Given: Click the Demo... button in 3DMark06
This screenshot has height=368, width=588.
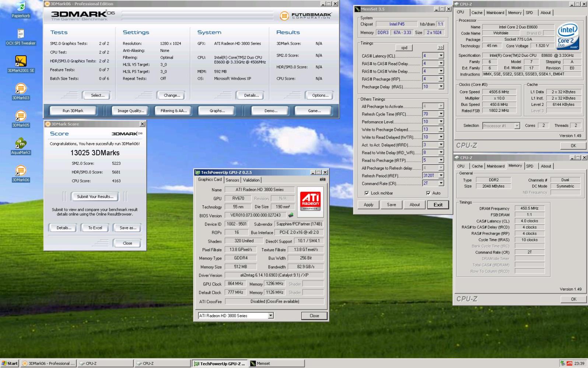Looking at the screenshot, I should (x=271, y=111).
